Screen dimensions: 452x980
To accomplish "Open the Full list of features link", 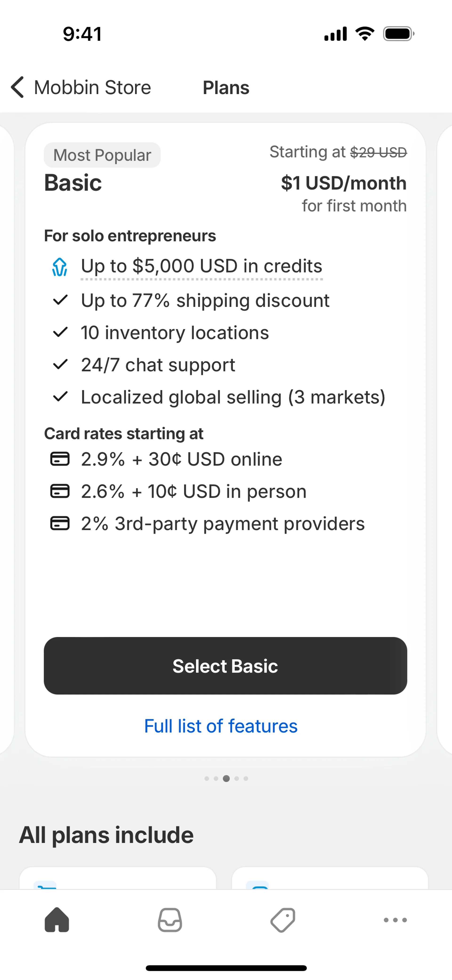I will [221, 726].
